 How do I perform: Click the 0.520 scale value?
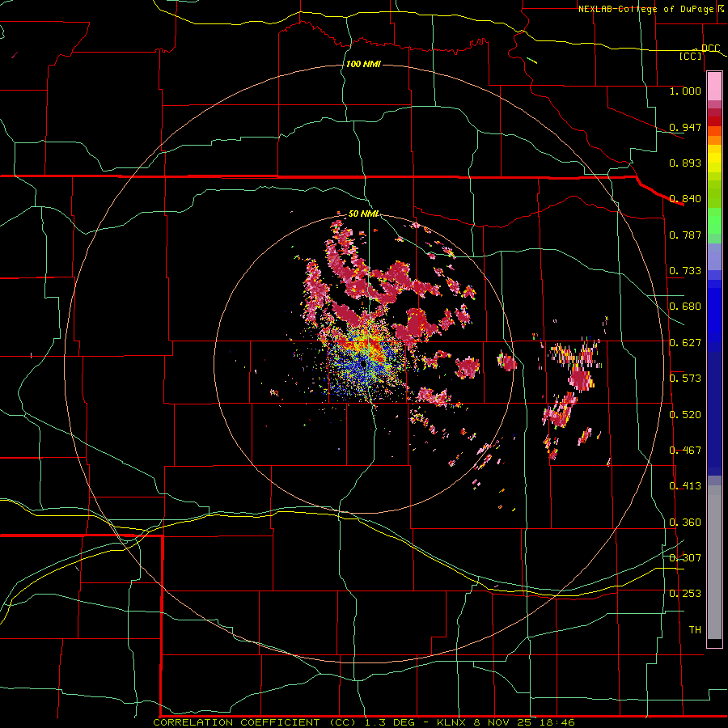tap(685, 415)
